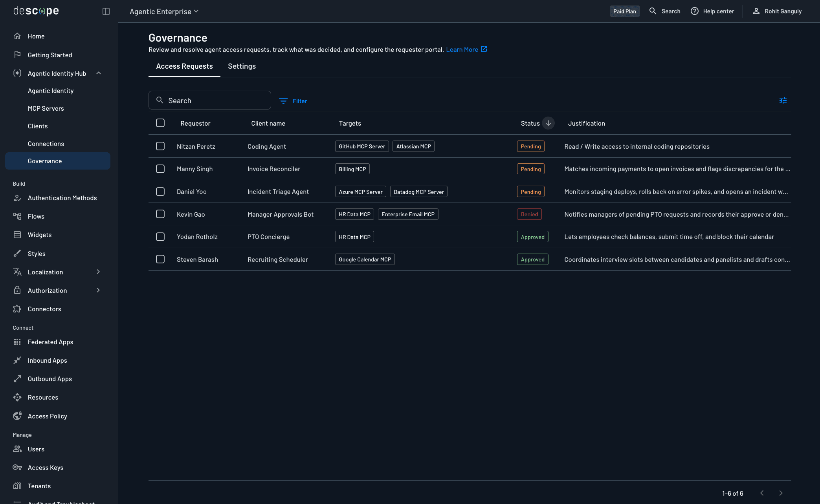Click the GitHub MCP Server target tag
820x504 pixels.
pos(362,146)
